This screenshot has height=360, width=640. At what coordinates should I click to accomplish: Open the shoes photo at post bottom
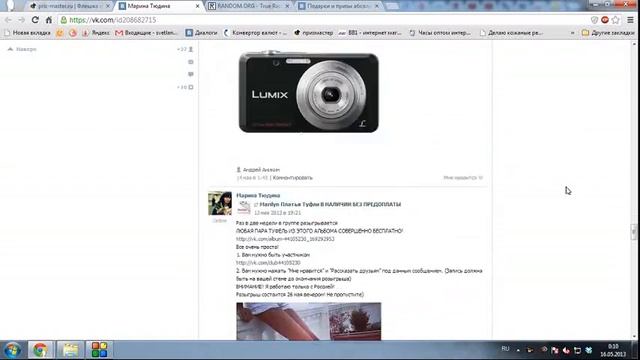309,321
